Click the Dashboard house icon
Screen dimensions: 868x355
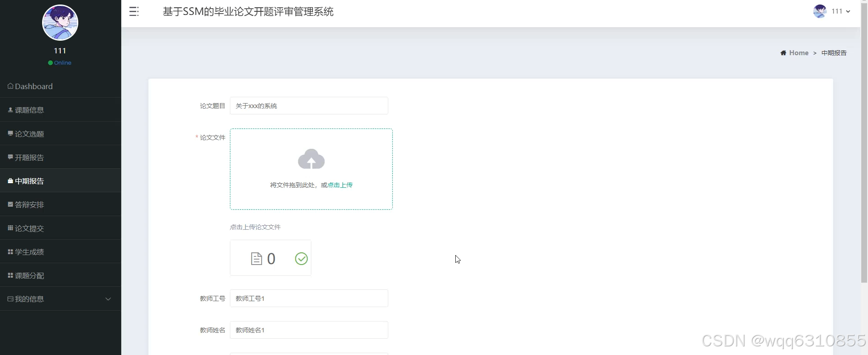pyautogui.click(x=10, y=86)
